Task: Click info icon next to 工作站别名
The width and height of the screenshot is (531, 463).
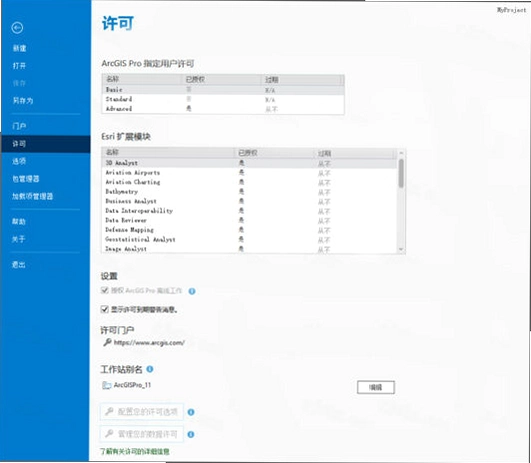Action: pos(150,369)
